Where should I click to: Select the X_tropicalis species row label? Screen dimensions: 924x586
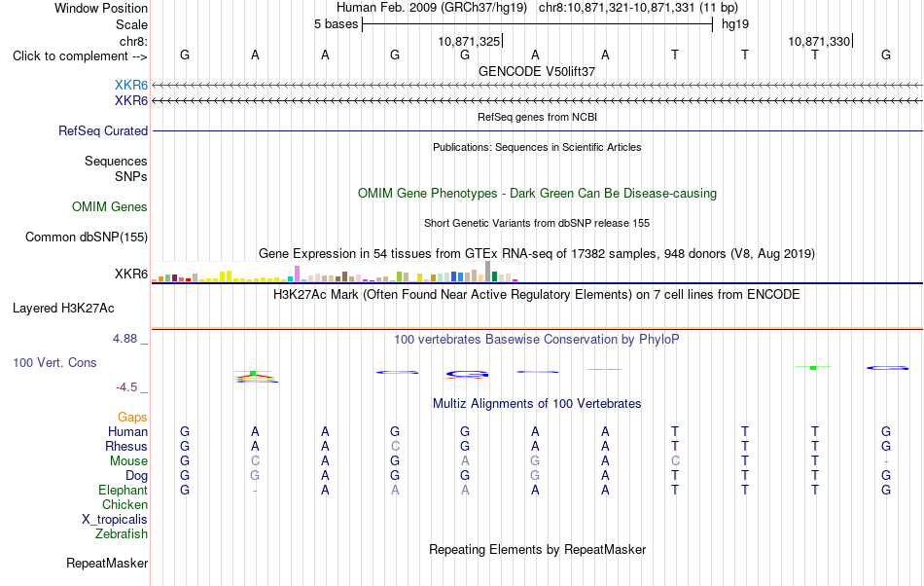point(115,520)
